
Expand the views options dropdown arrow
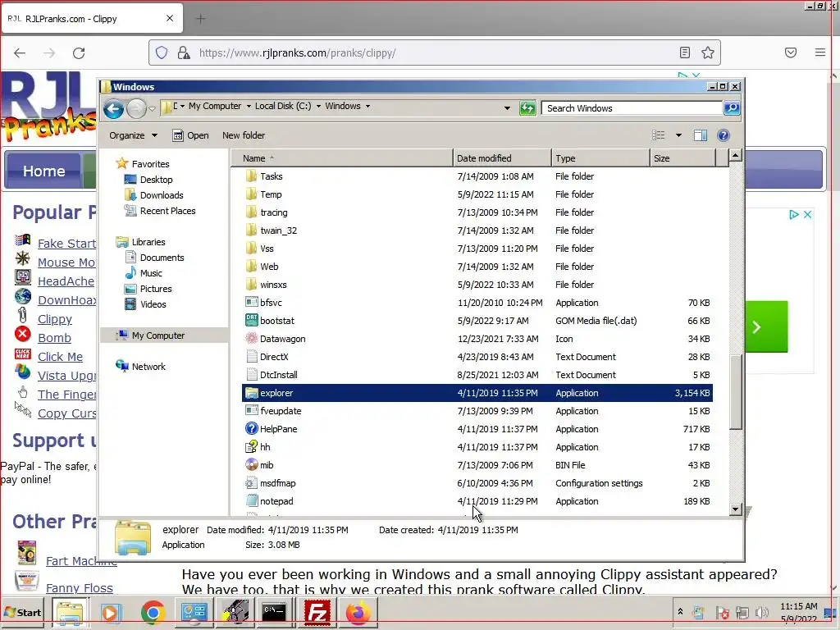(678, 135)
